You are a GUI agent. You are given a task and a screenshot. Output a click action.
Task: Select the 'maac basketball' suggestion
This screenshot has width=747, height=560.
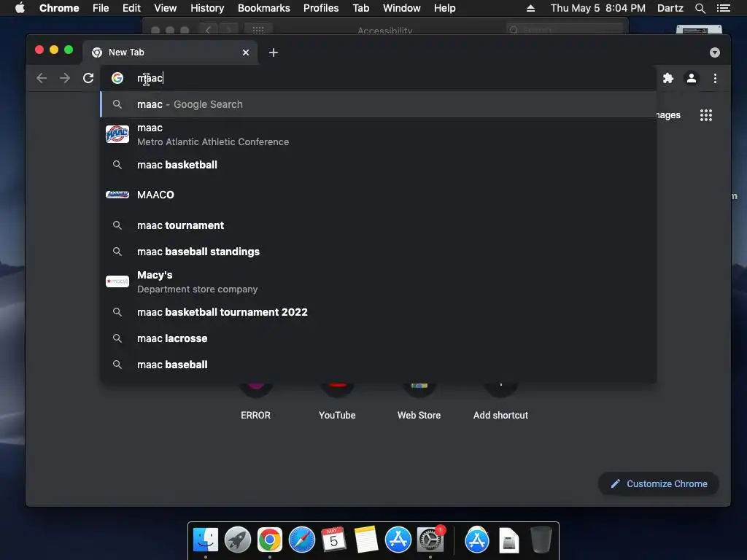tap(379, 165)
